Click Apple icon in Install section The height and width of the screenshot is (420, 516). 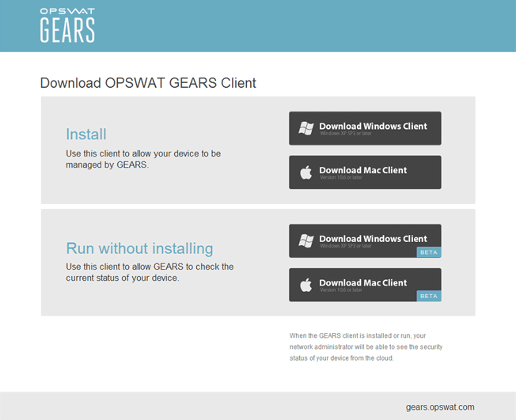(x=305, y=172)
